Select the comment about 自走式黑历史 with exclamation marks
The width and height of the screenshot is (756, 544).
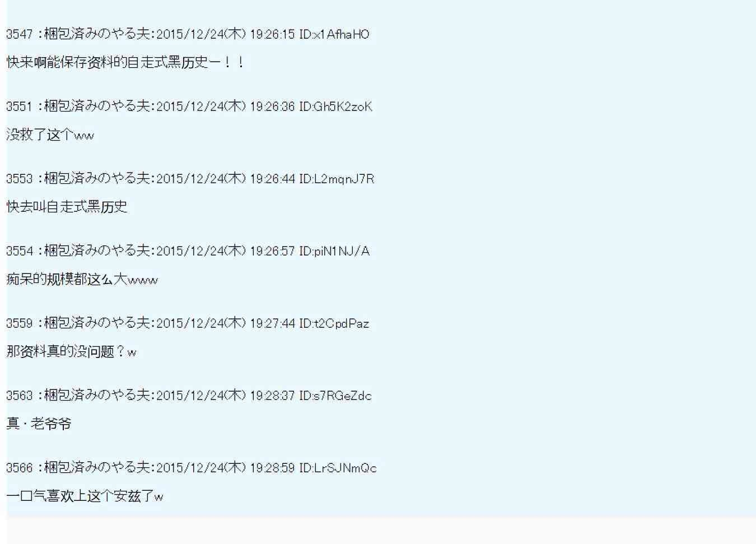point(125,62)
